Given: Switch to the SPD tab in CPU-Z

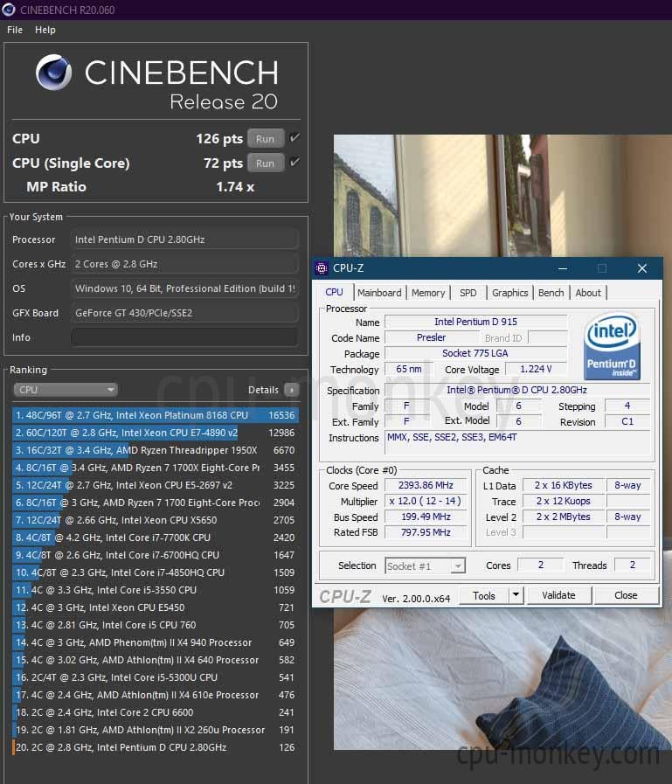Looking at the screenshot, I should coord(468,293).
